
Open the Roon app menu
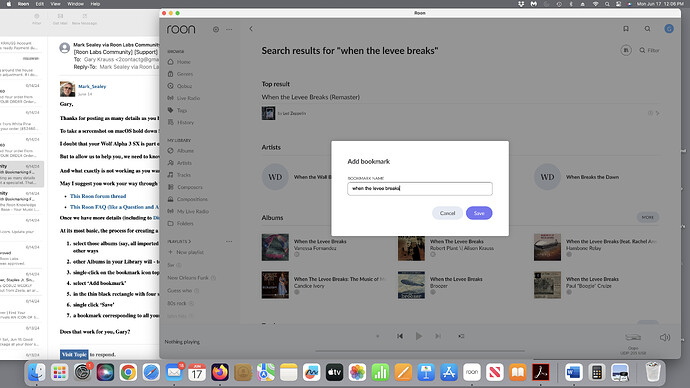pos(23,4)
